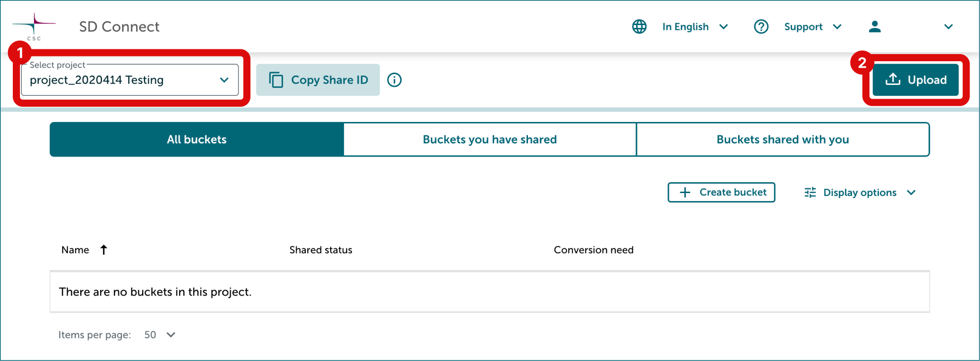Select the All buckets tab
This screenshot has width=980, height=361.
pos(196,139)
